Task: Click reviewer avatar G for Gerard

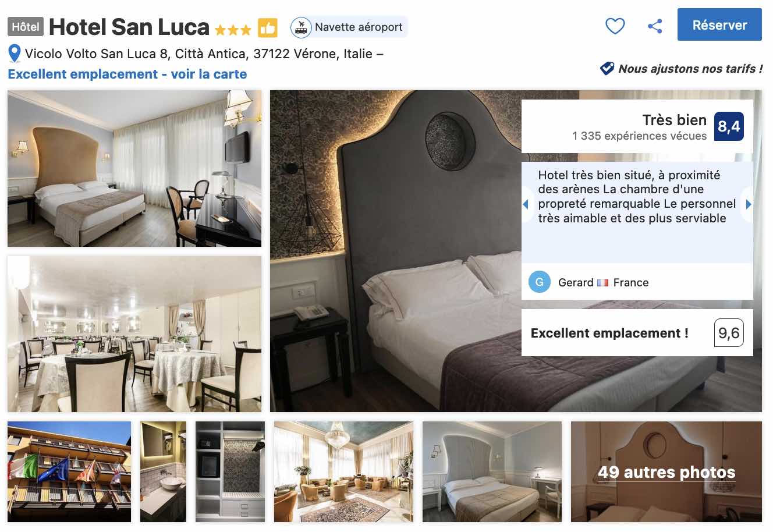Action: point(540,282)
